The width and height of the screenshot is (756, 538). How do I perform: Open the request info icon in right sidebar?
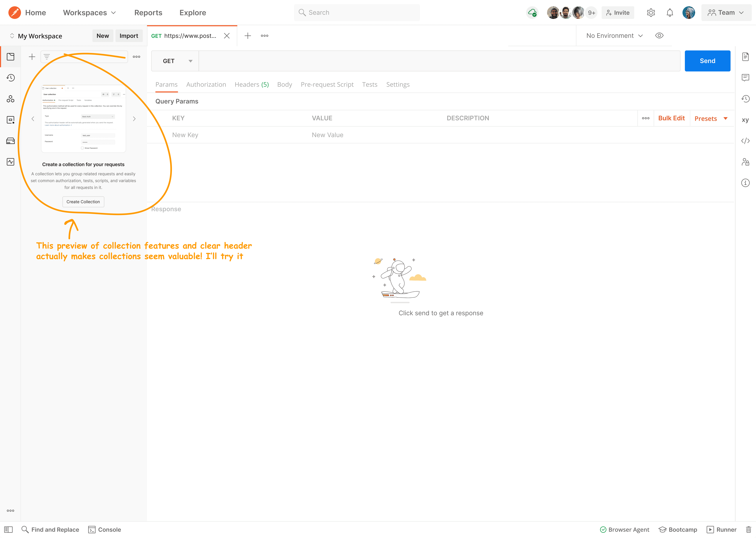click(745, 183)
